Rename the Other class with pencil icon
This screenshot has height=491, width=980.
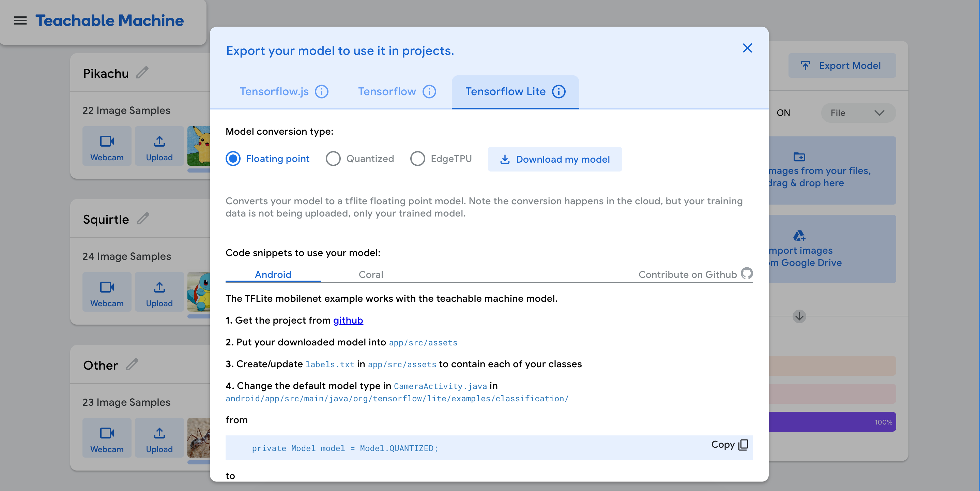pos(132,364)
